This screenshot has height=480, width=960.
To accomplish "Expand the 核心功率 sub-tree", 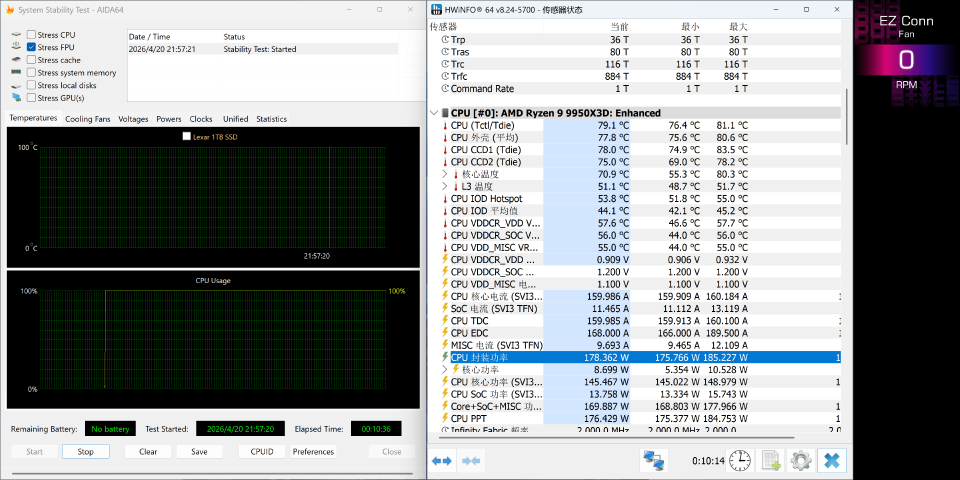I will click(445, 370).
